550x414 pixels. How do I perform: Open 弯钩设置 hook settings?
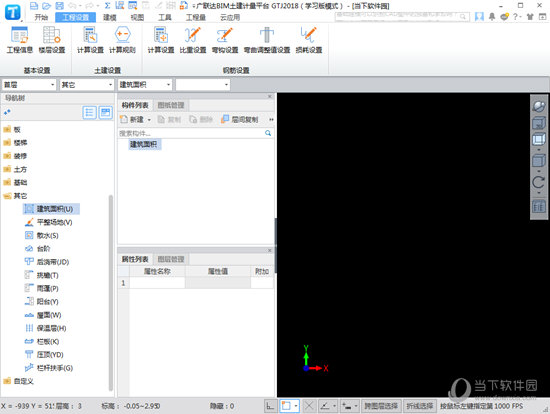(225, 40)
